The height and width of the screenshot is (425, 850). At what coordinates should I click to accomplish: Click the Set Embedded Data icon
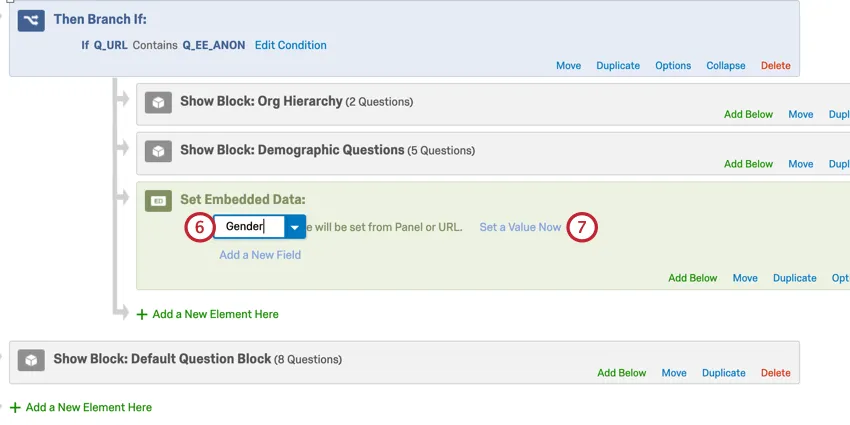click(158, 200)
